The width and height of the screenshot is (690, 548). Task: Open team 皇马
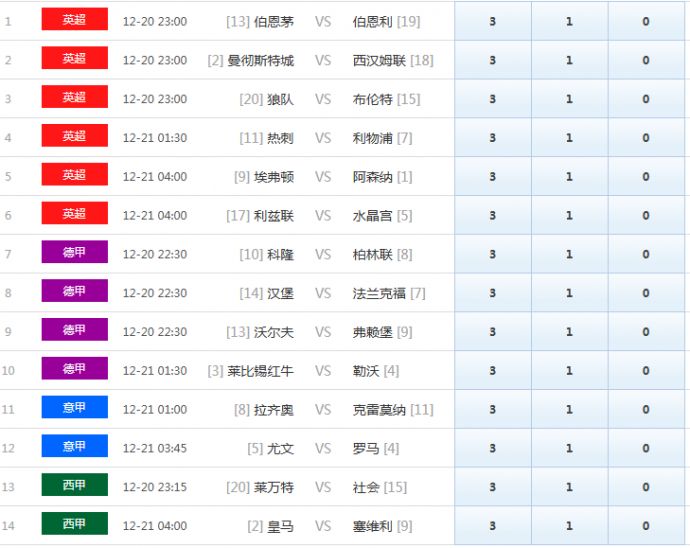click(280, 526)
